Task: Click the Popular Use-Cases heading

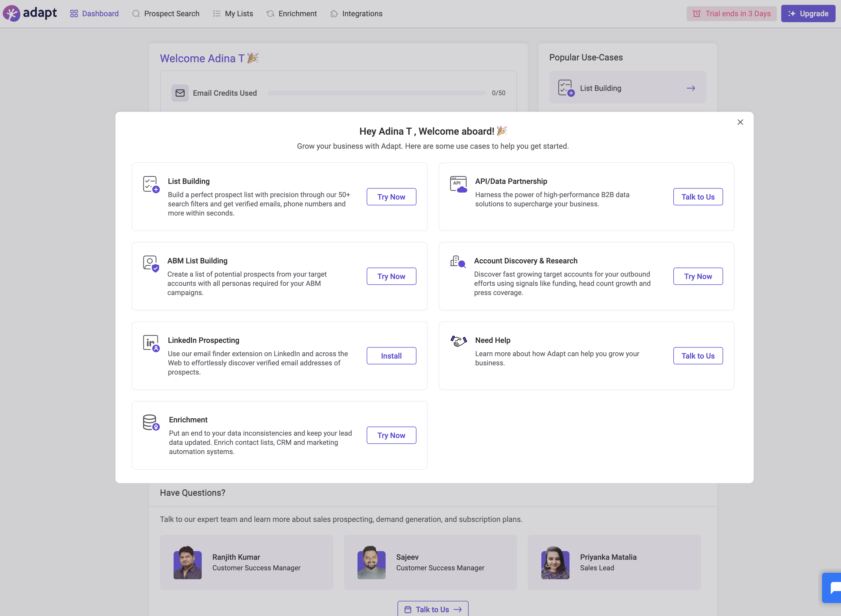Action: pyautogui.click(x=586, y=57)
